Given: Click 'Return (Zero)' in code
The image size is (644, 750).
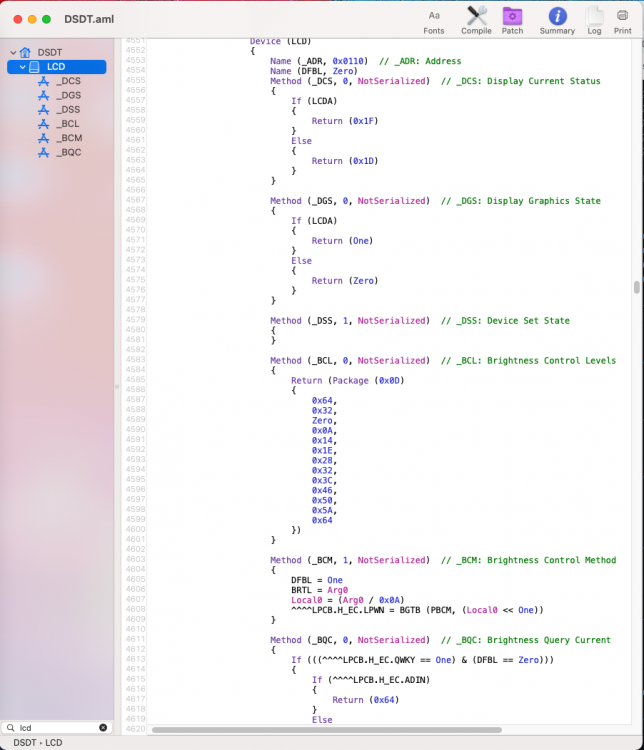Looking at the screenshot, I should [344, 281].
